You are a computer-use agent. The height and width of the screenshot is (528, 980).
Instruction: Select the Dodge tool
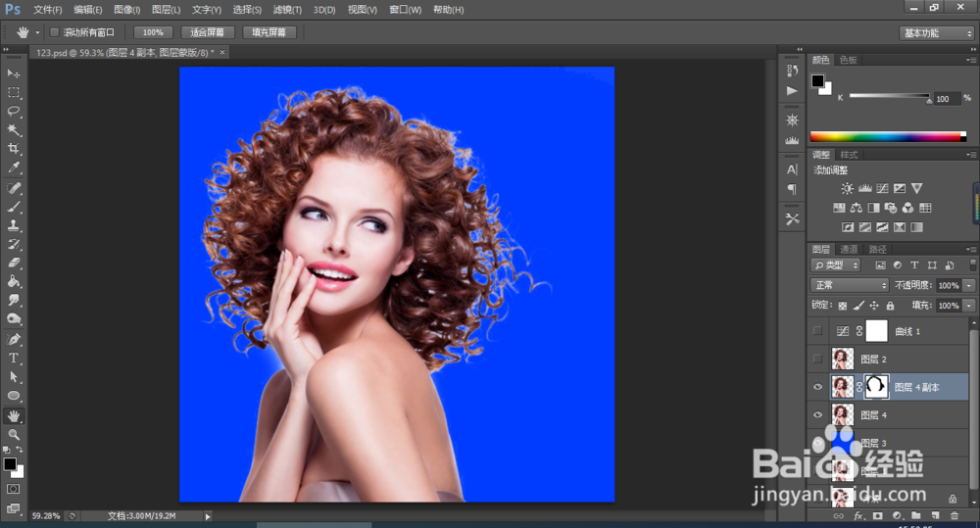click(13, 319)
